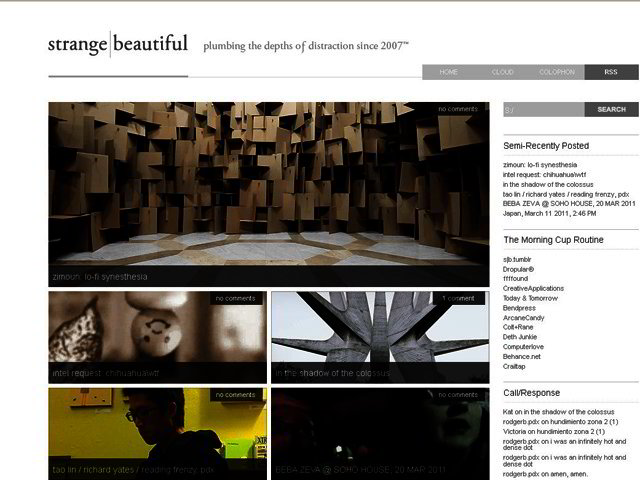Focus the search input field

pos(544,109)
